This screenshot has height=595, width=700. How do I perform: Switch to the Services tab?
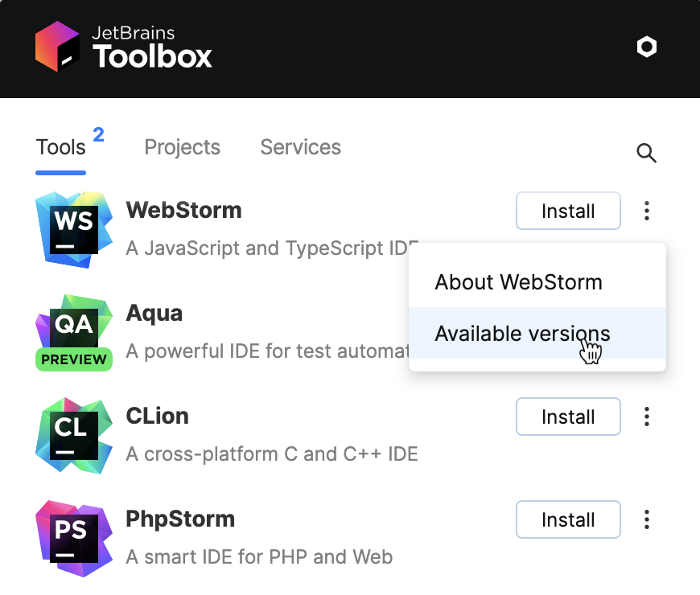(300, 147)
